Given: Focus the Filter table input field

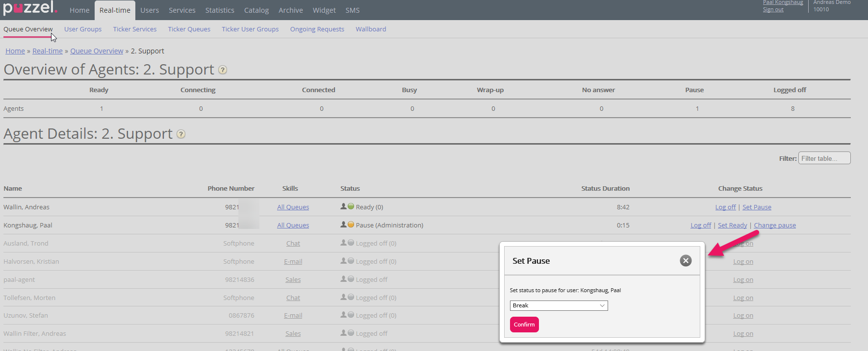Looking at the screenshot, I should click(x=824, y=158).
